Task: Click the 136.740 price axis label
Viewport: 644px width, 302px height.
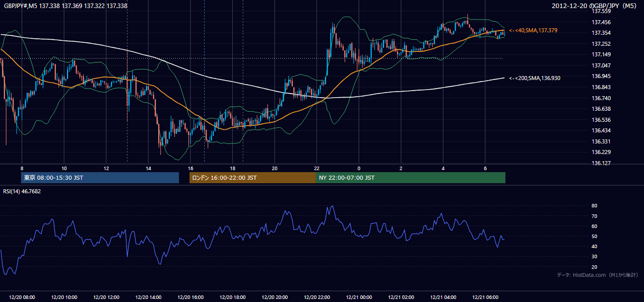Action: click(x=601, y=98)
